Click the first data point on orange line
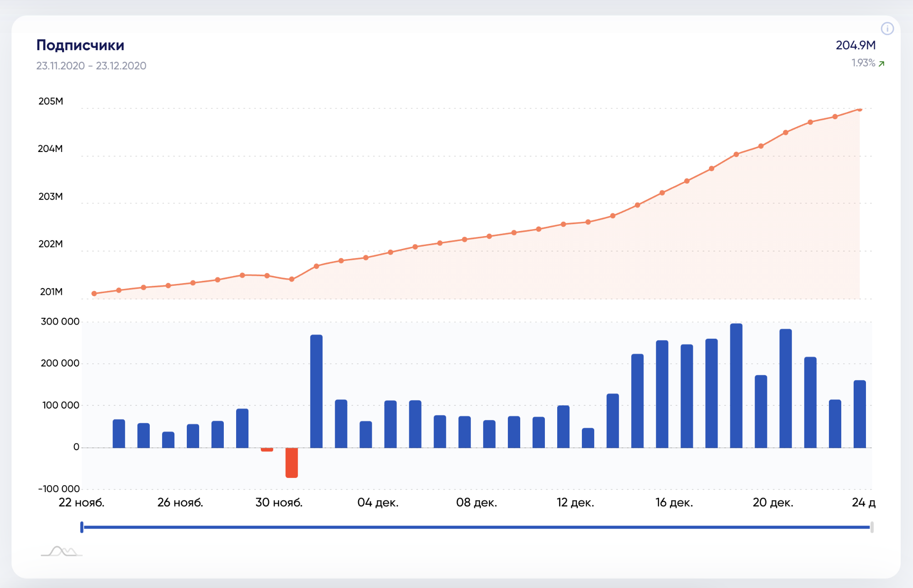 pos(94,294)
